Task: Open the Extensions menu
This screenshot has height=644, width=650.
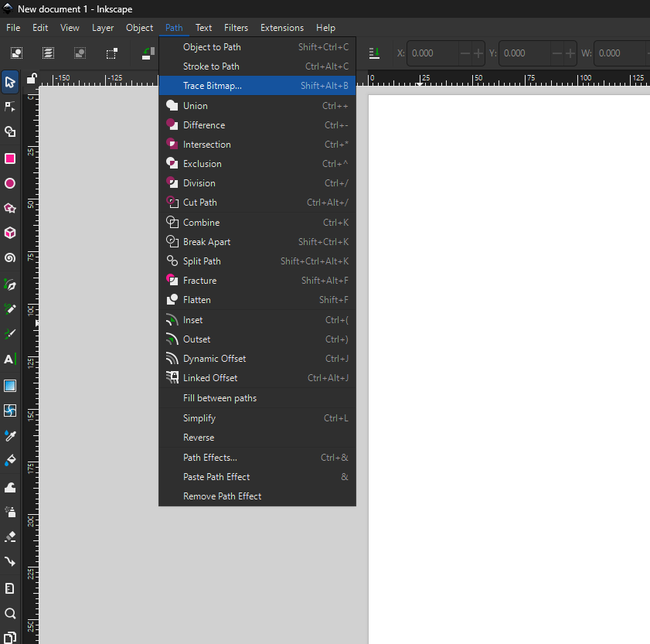Action: coord(282,28)
